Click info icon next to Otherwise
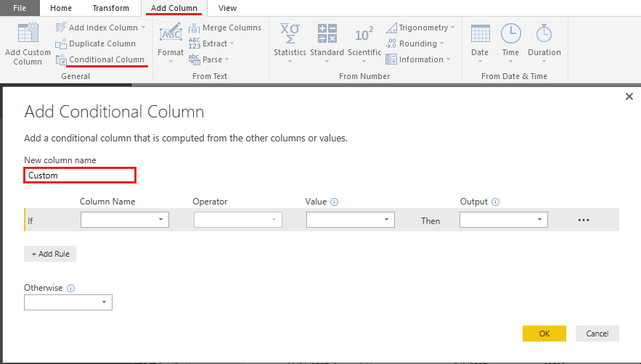641x364 pixels. 70,288
